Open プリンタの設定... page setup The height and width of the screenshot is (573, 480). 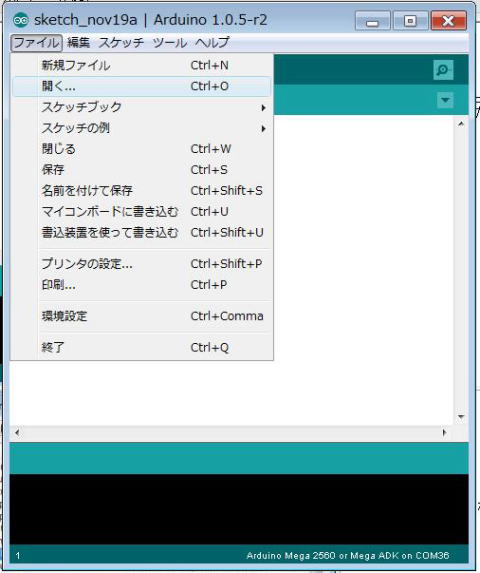[x=142, y=264]
